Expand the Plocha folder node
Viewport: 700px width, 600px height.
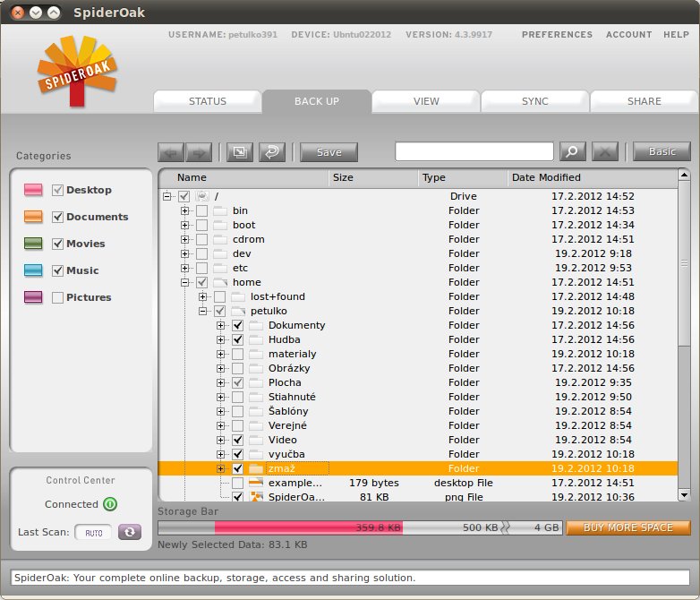click(220, 382)
